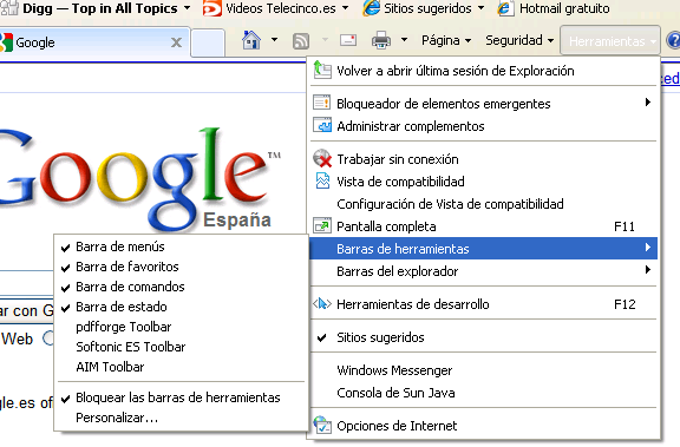Close the Herramientas menu button

pyautogui.click(x=611, y=40)
